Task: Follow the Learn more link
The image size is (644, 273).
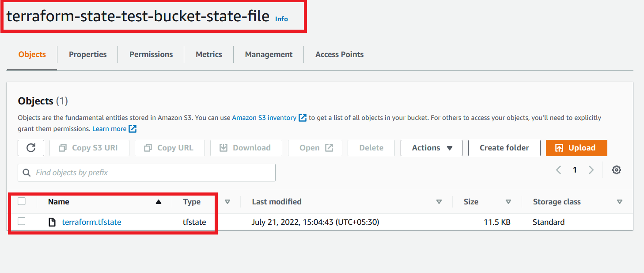Action: click(x=109, y=129)
